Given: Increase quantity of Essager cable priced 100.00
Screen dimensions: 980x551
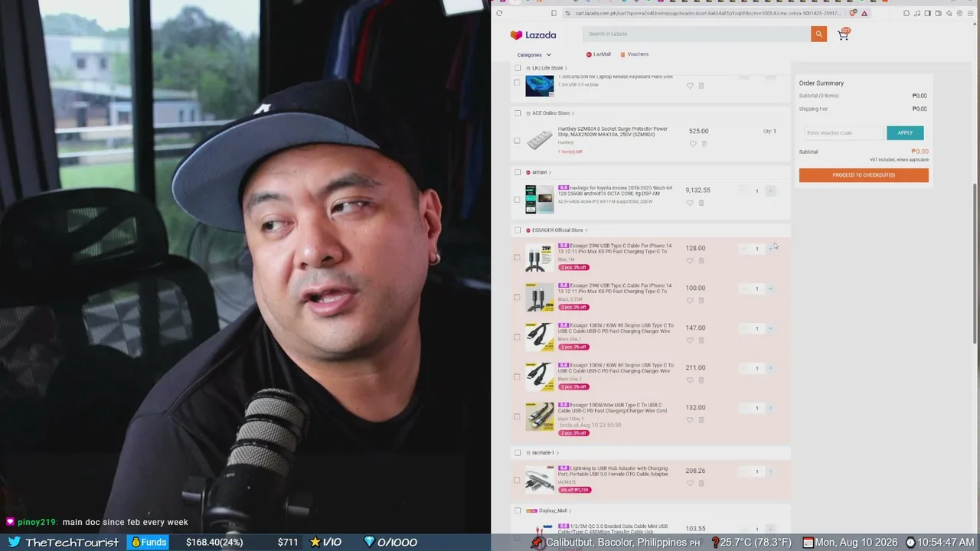Looking at the screenshot, I should pyautogui.click(x=770, y=289).
